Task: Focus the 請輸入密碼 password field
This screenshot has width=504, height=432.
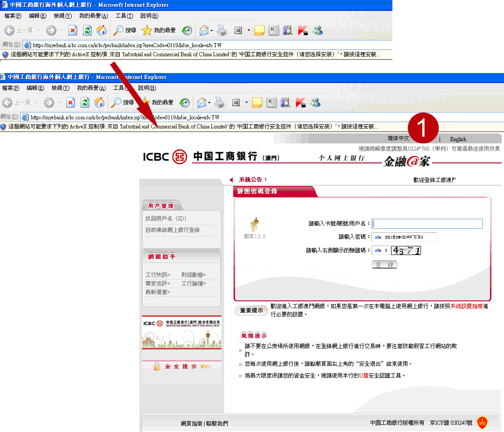Action: (x=404, y=237)
